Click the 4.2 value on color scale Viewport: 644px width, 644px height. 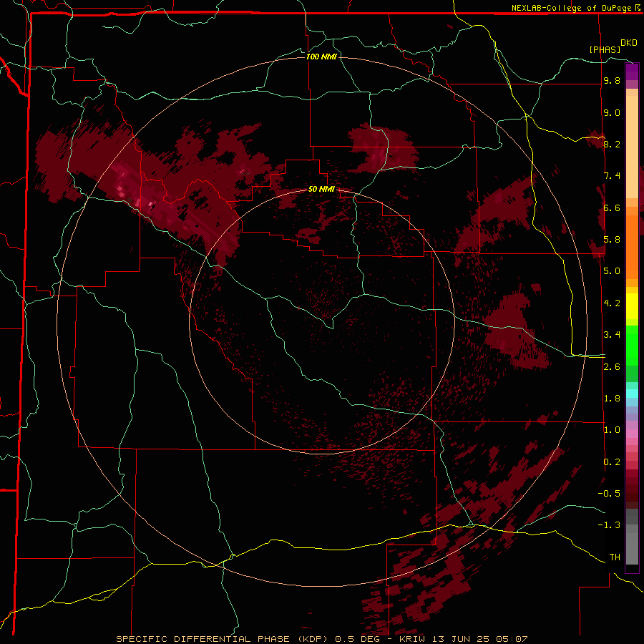(612, 303)
